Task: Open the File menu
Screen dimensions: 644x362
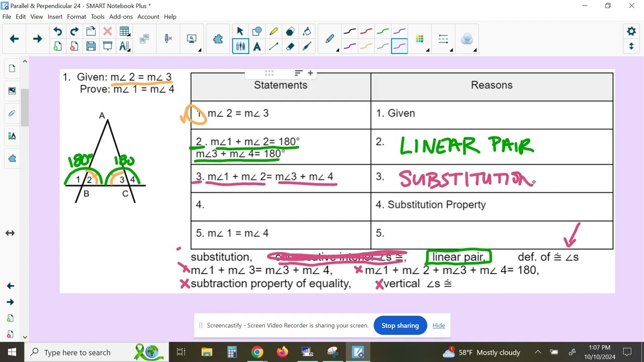Action: 7,17
